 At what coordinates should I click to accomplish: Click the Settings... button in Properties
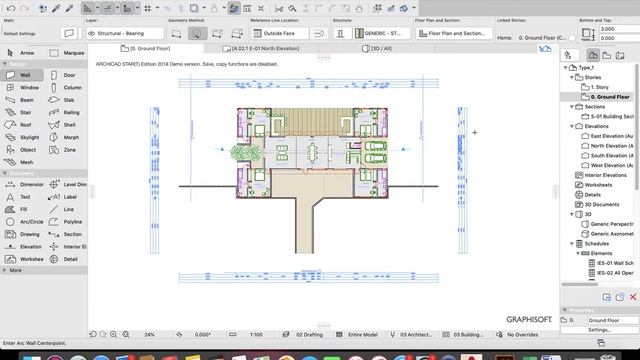click(x=599, y=330)
